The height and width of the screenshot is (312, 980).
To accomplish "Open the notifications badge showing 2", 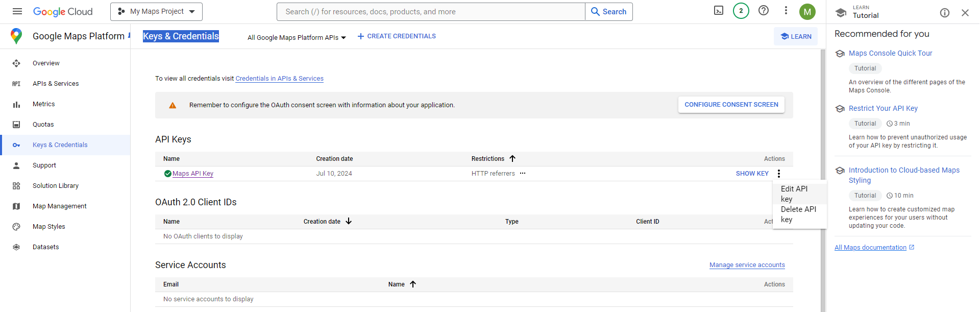I will 741,11.
